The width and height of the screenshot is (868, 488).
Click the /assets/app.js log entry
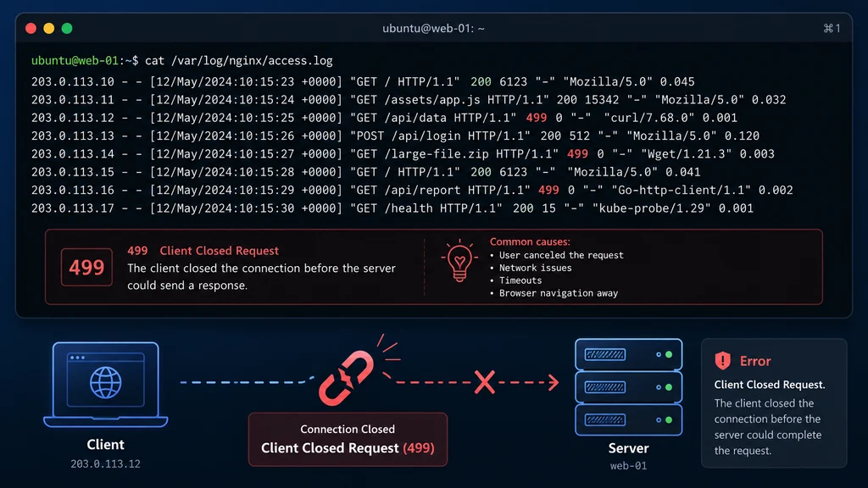(x=409, y=100)
